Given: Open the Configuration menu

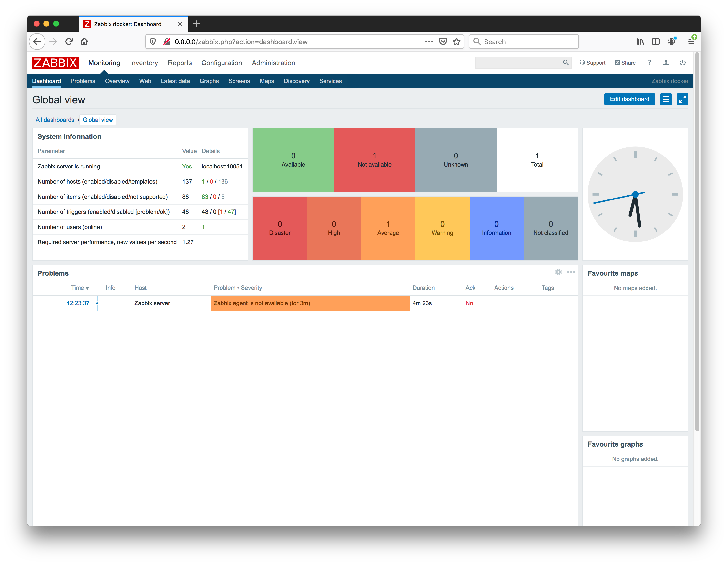Looking at the screenshot, I should click(222, 63).
